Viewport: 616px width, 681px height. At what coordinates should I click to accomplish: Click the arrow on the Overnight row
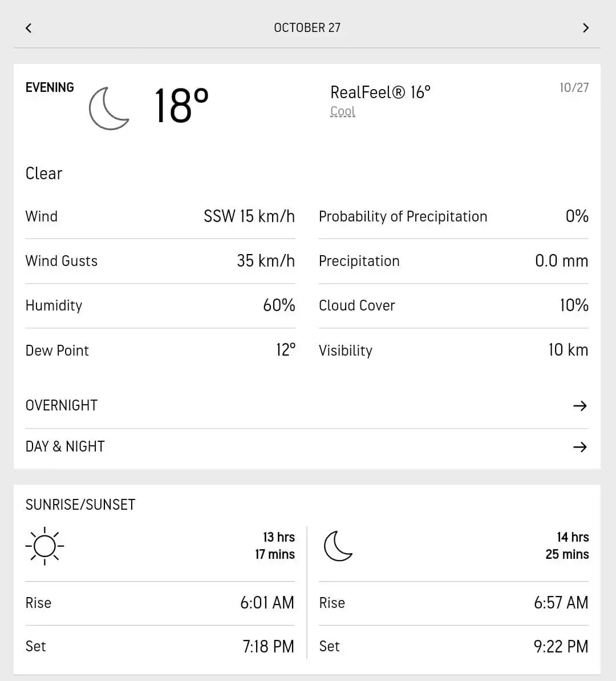click(579, 406)
